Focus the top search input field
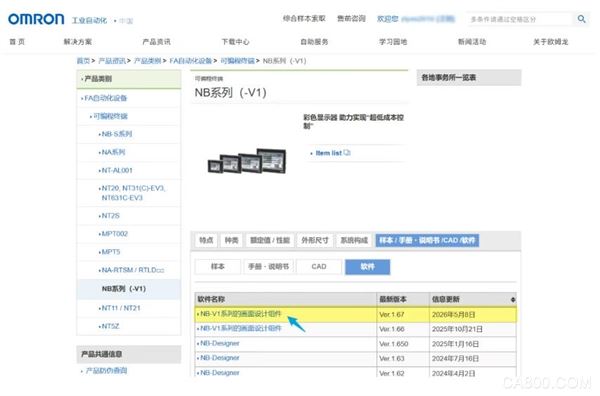600x396 pixels. 520,19
